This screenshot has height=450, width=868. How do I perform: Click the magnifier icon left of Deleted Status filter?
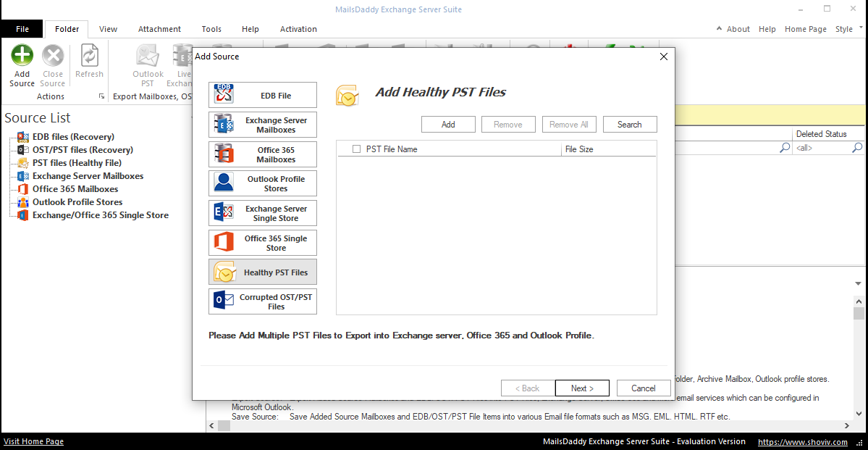[785, 148]
